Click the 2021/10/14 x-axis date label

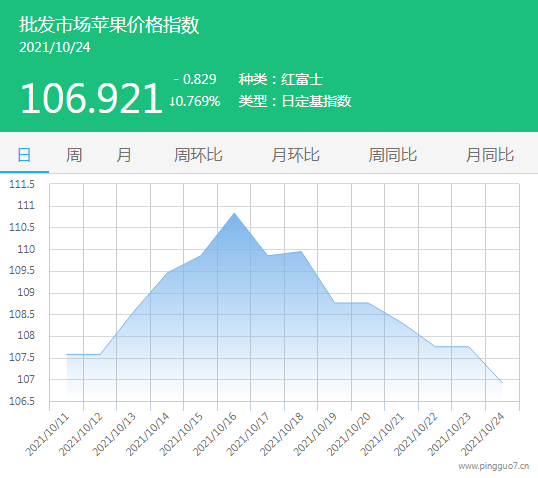coord(148,434)
